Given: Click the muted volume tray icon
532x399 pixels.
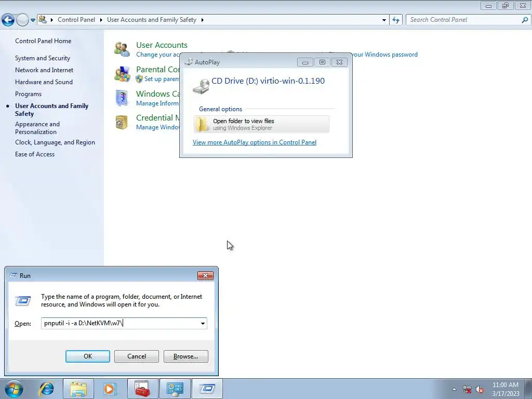Looking at the screenshot, I should [x=480, y=389].
